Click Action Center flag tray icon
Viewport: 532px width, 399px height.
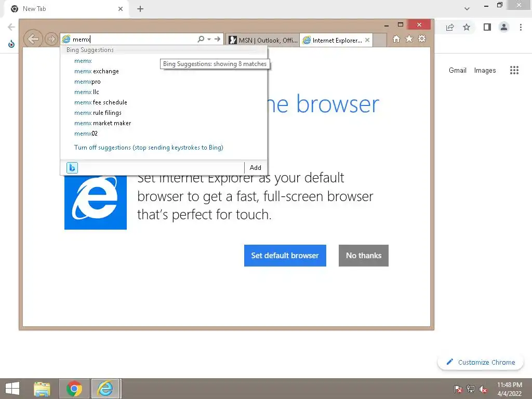click(x=458, y=389)
